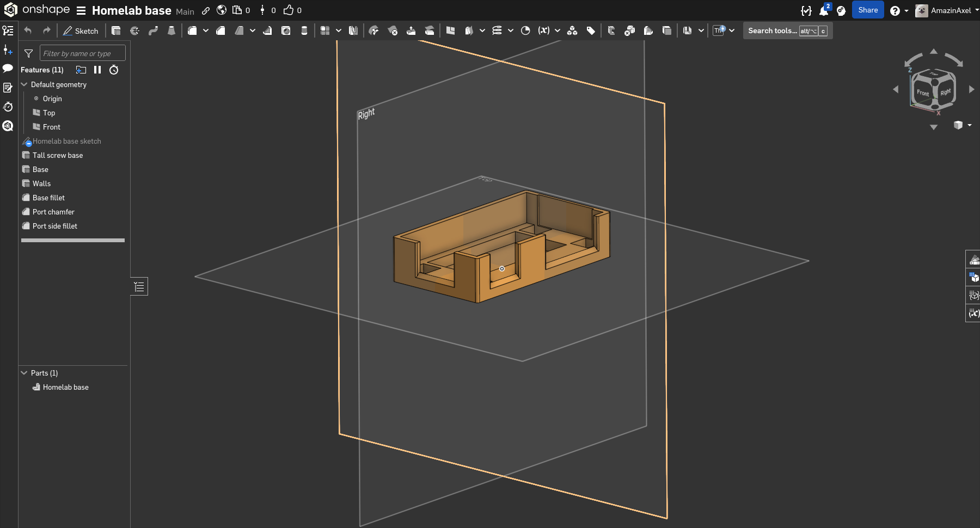The height and width of the screenshot is (528, 980).
Task: Toggle the feature list panel collapse button
Action: (x=139, y=286)
